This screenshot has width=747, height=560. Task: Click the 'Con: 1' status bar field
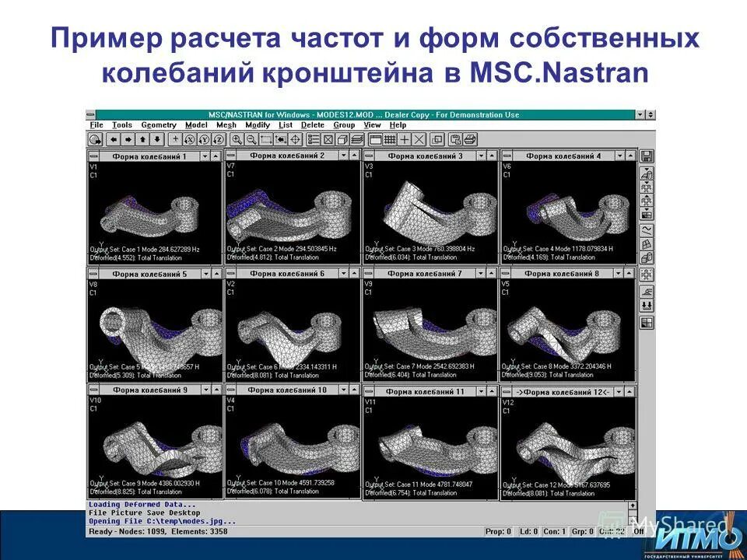coord(555,531)
